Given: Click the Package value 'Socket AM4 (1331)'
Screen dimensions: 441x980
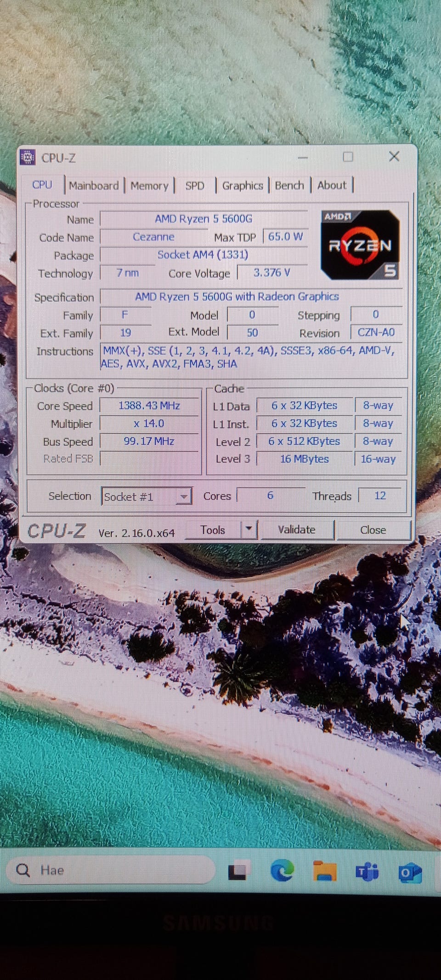Looking at the screenshot, I should coord(204,255).
